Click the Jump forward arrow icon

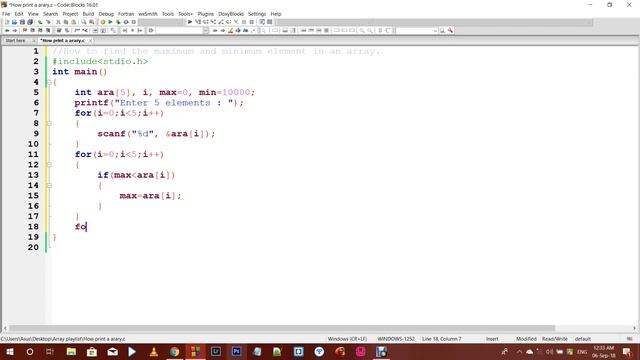(14, 31)
